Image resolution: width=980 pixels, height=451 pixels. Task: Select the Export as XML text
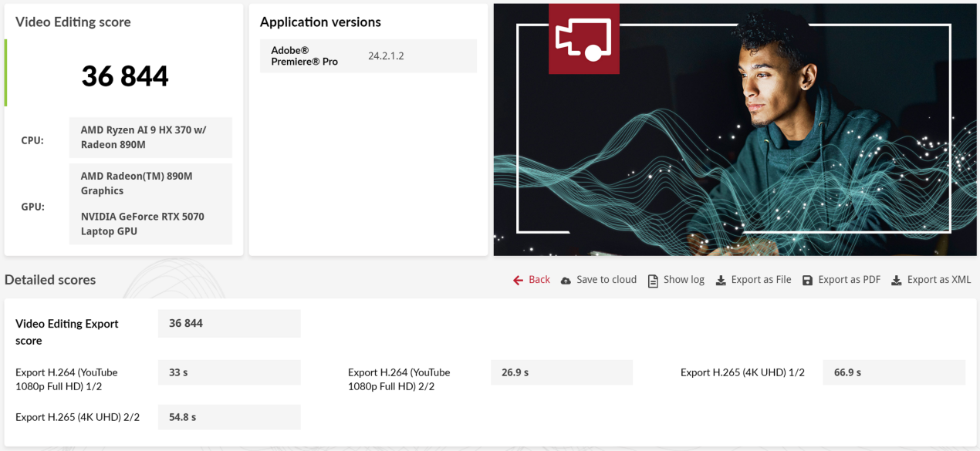[938, 280]
